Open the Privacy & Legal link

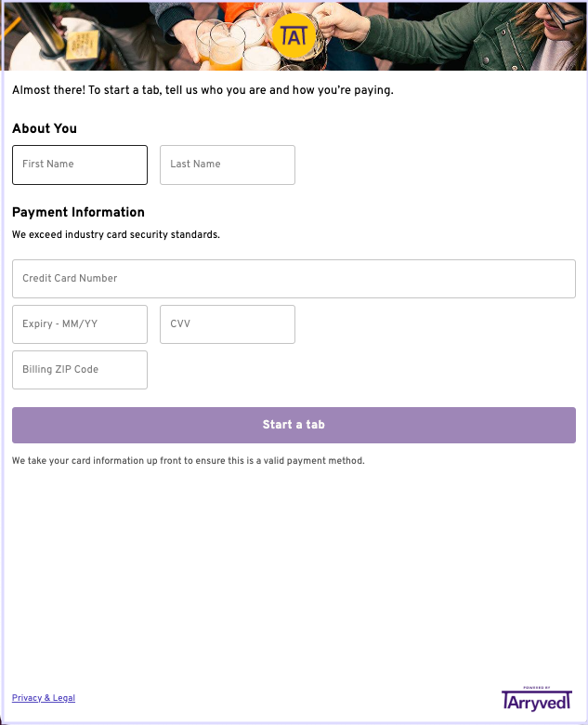pos(44,698)
